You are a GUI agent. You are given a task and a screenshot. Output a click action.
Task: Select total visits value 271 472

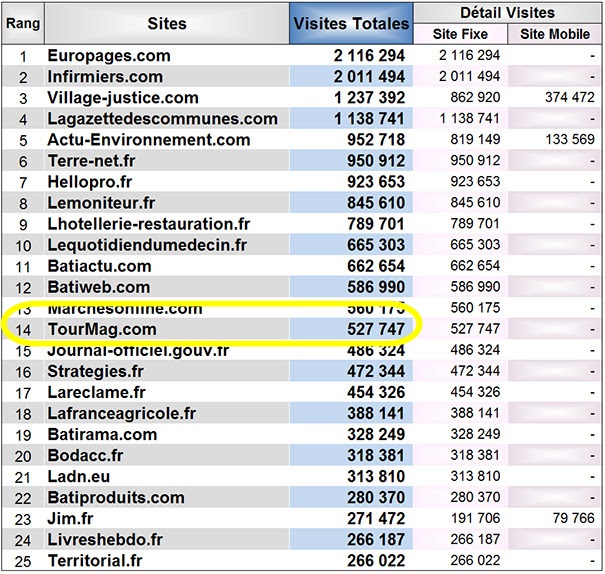click(376, 519)
